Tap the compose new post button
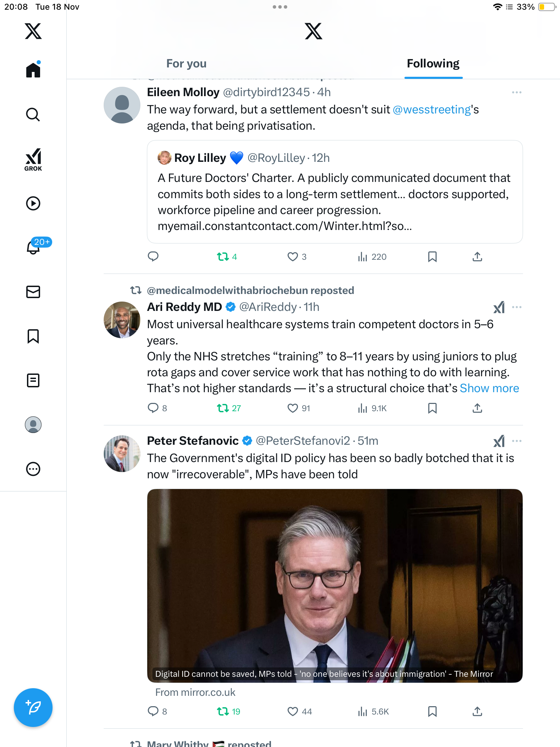The height and width of the screenshot is (747, 560). 33,708
